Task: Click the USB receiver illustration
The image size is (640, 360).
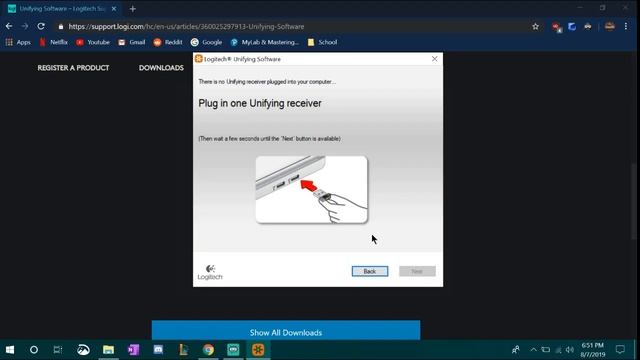Action: (x=311, y=189)
